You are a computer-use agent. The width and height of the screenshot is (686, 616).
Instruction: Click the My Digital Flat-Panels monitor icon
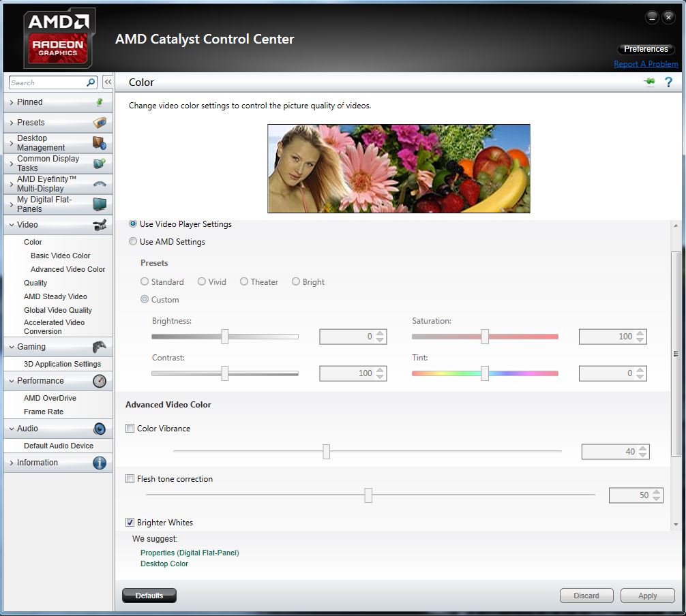tap(100, 204)
